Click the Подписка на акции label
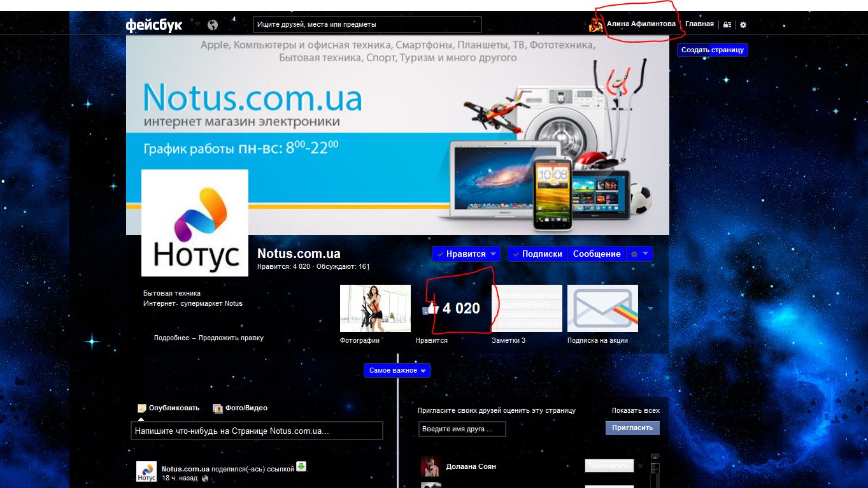 (x=598, y=341)
